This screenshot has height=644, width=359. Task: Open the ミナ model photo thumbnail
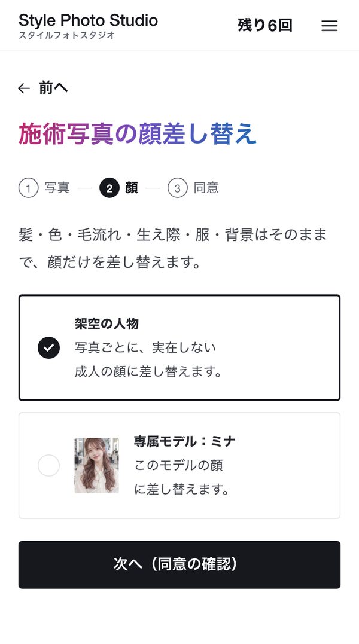[x=96, y=465]
